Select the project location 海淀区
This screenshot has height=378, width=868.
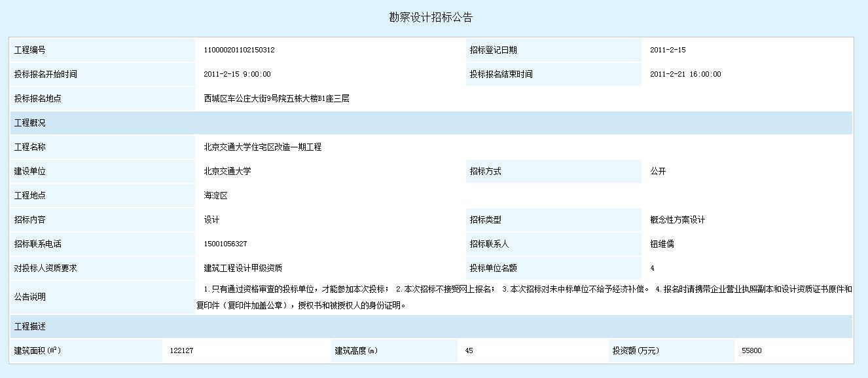click(x=215, y=196)
